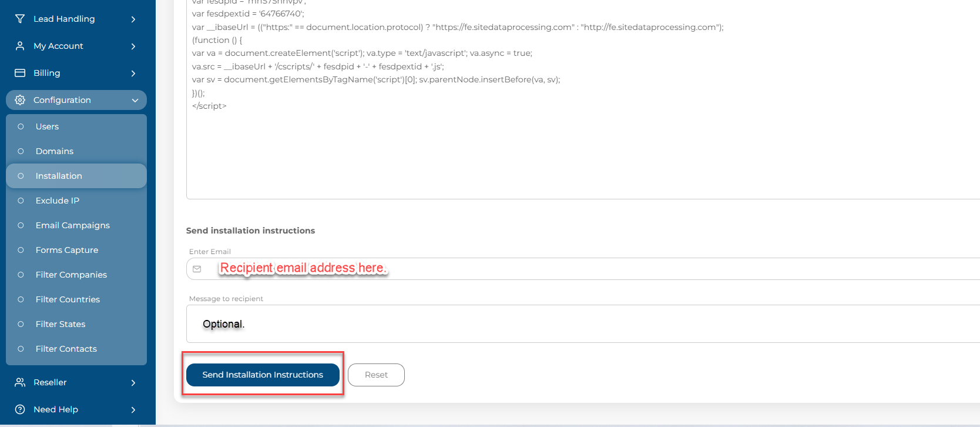Click the 'va.src = __ibaseUrl' code line
The width and height of the screenshot is (980, 427).
[318, 66]
